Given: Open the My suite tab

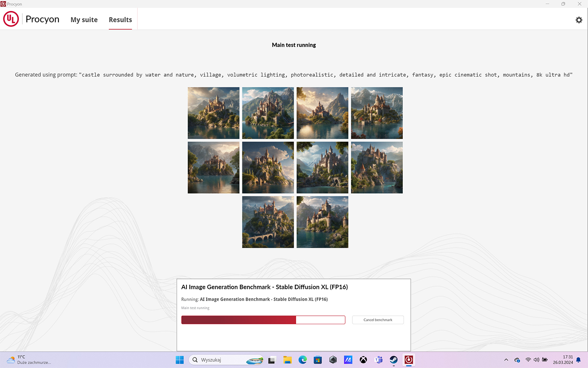Looking at the screenshot, I should coord(84,20).
